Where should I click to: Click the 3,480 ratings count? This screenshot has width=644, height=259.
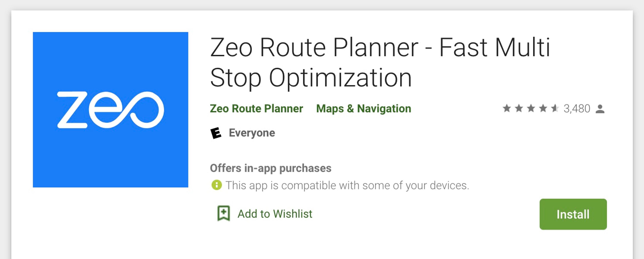(x=577, y=109)
